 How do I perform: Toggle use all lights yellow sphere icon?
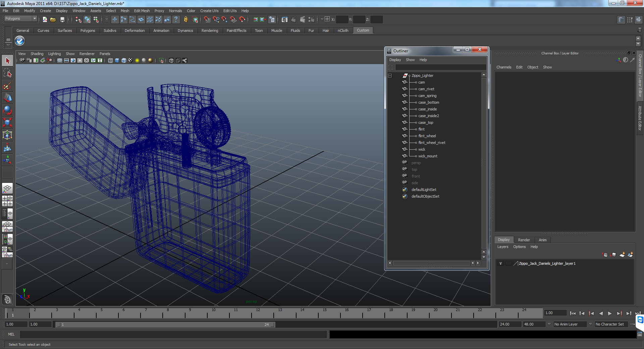click(x=137, y=60)
